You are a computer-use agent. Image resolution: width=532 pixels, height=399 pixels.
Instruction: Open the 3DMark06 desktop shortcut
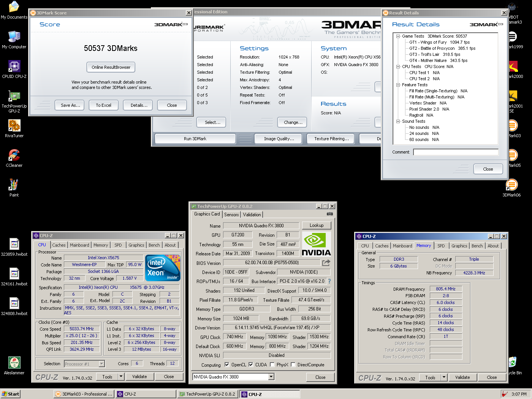tap(511, 188)
